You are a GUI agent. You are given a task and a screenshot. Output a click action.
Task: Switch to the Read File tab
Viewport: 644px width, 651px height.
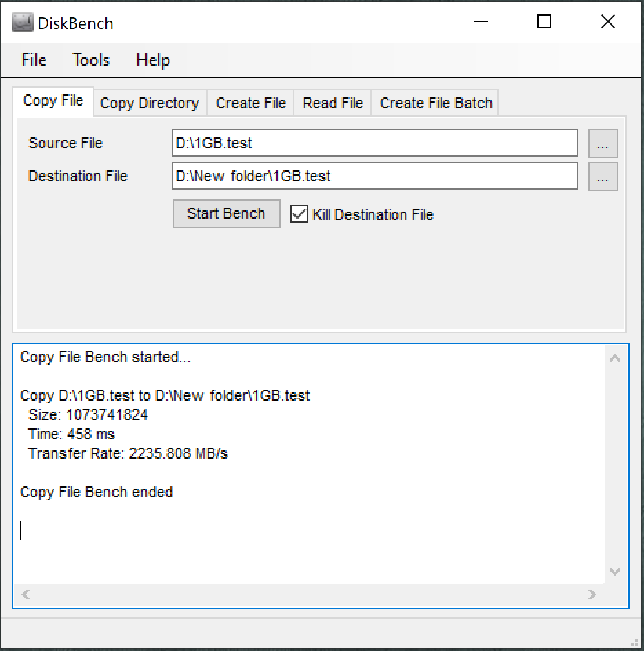(x=332, y=103)
